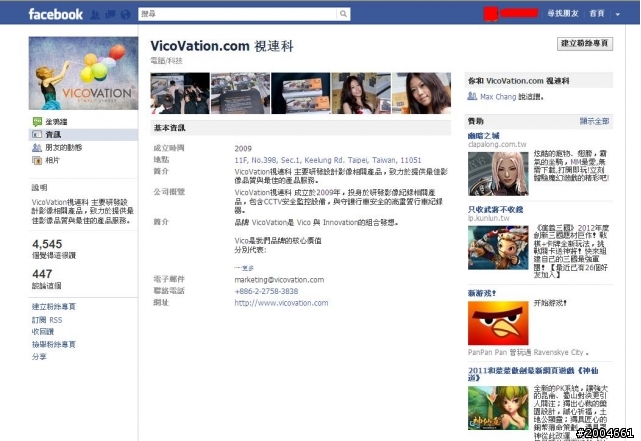
Task: Open messages icon in top bar
Action: (x=110, y=15)
